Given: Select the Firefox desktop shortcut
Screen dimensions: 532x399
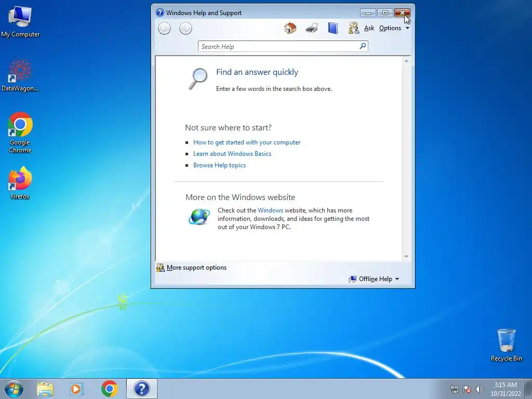Looking at the screenshot, I should [20, 182].
